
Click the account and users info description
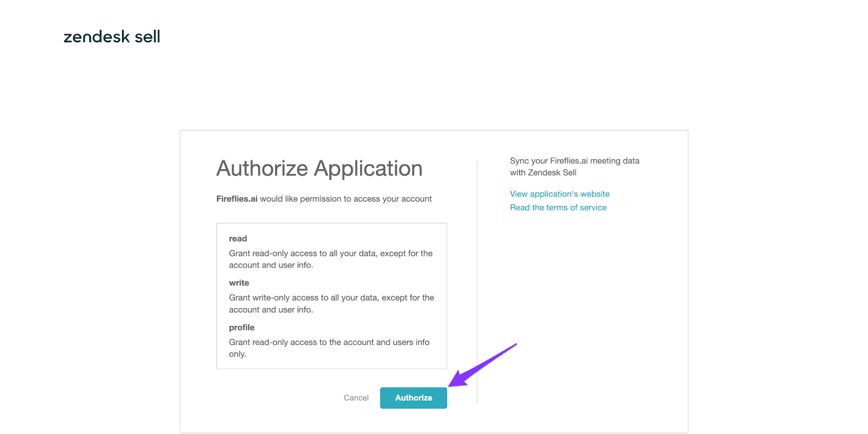(329, 348)
